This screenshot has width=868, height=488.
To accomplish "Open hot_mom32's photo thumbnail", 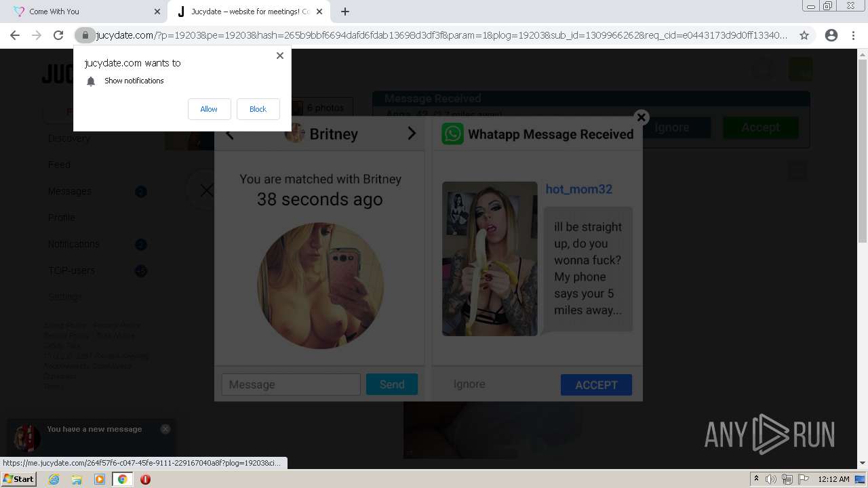I will [x=490, y=259].
